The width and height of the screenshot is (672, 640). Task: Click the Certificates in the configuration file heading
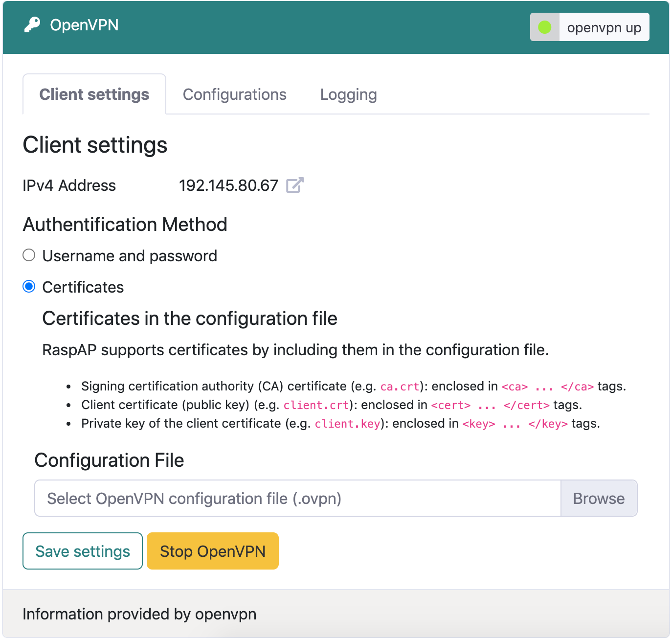point(190,319)
